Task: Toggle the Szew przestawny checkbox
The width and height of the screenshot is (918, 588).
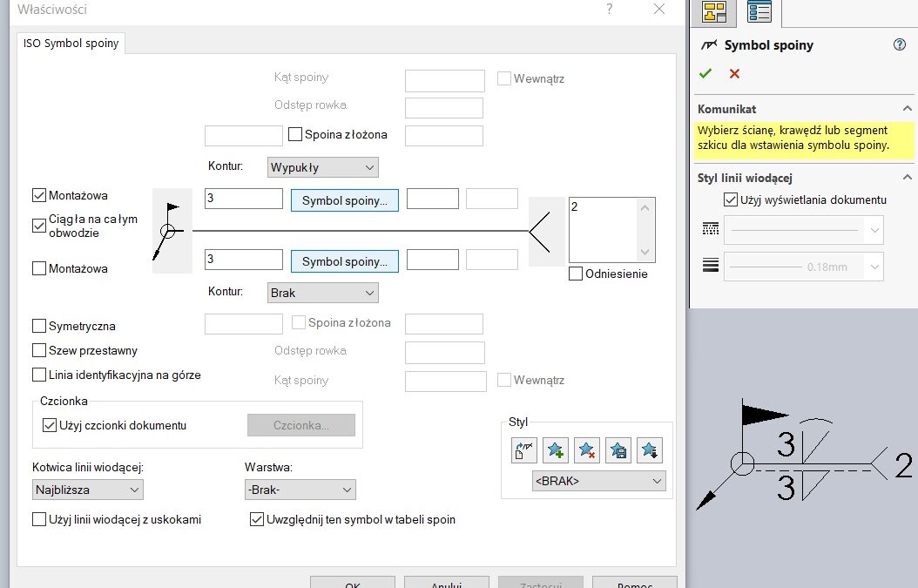Action: (39, 350)
